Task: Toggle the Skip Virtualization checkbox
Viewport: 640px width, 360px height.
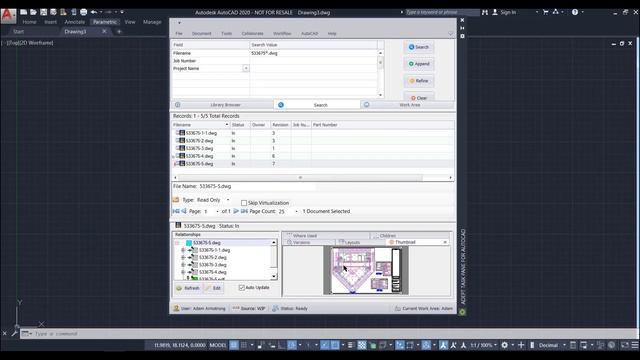Action: (x=244, y=203)
